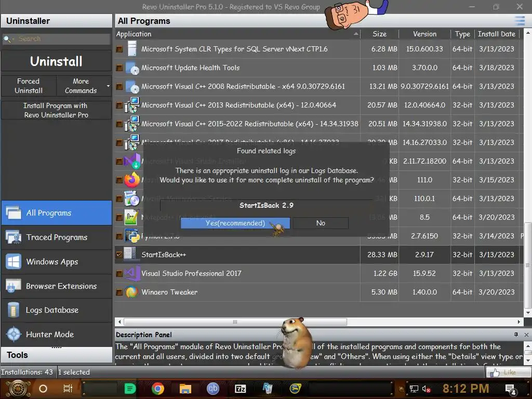Sort by the Version column header

424,34
